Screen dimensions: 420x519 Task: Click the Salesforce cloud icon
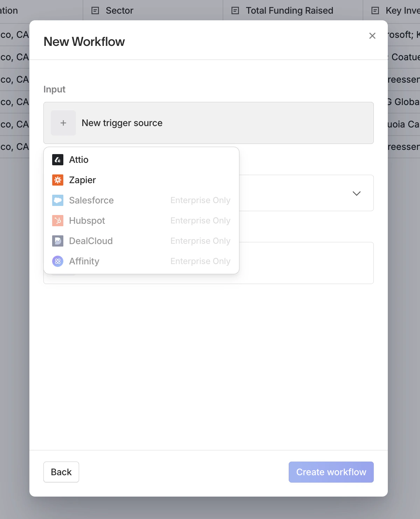point(58,200)
